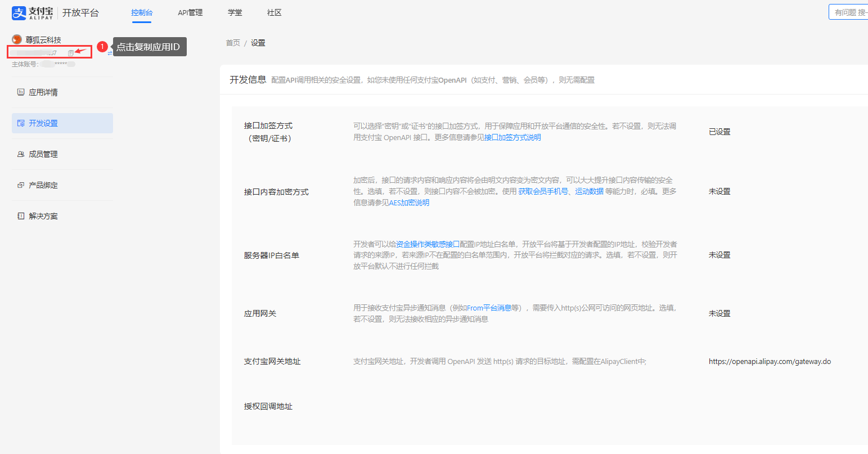This screenshot has width=868, height=454.
Task: Click the 应用详情 sidebar icon
Action: tap(21, 92)
